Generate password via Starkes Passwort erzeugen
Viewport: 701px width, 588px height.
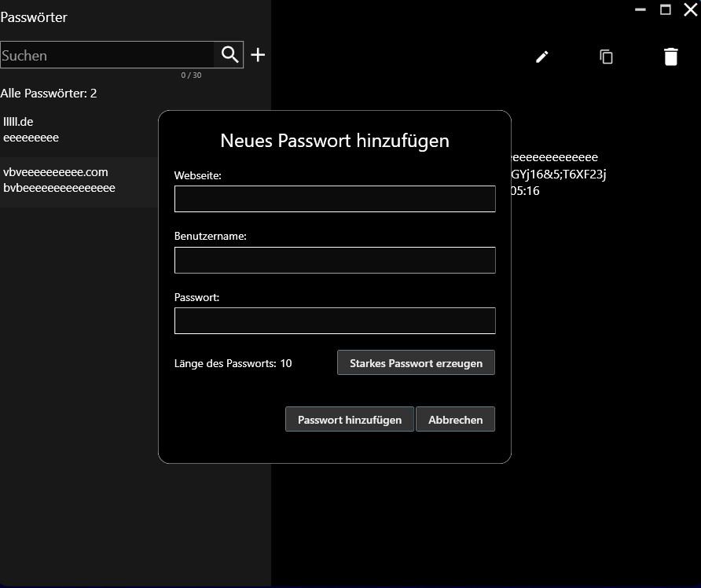point(416,362)
